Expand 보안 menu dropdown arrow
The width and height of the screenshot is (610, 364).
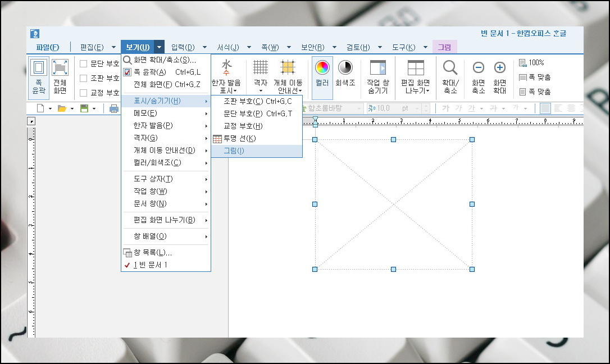tap(334, 47)
